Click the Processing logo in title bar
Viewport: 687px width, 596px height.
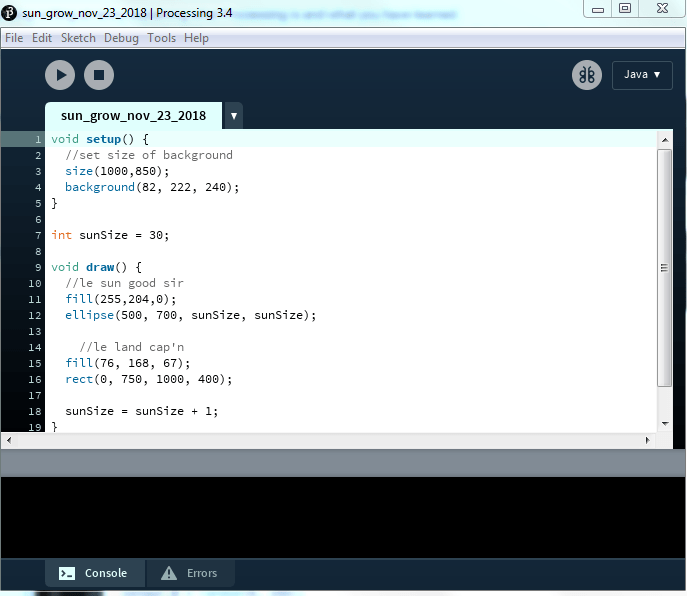pyautogui.click(x=10, y=9)
